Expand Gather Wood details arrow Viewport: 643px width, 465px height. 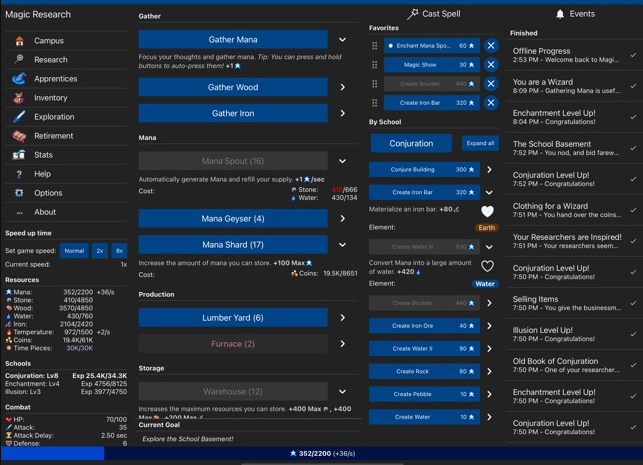click(x=342, y=87)
